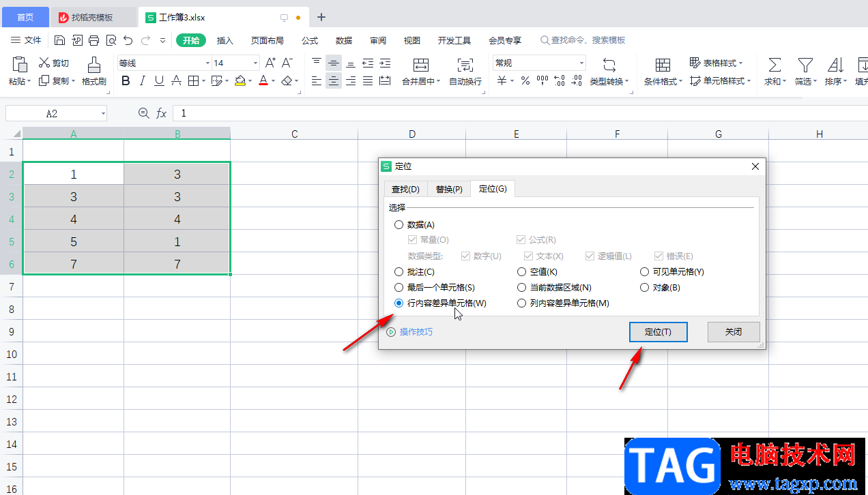Expand the Cell Style (单元格样式) dropdown
Viewport: 868px width, 495px height.
[749, 82]
